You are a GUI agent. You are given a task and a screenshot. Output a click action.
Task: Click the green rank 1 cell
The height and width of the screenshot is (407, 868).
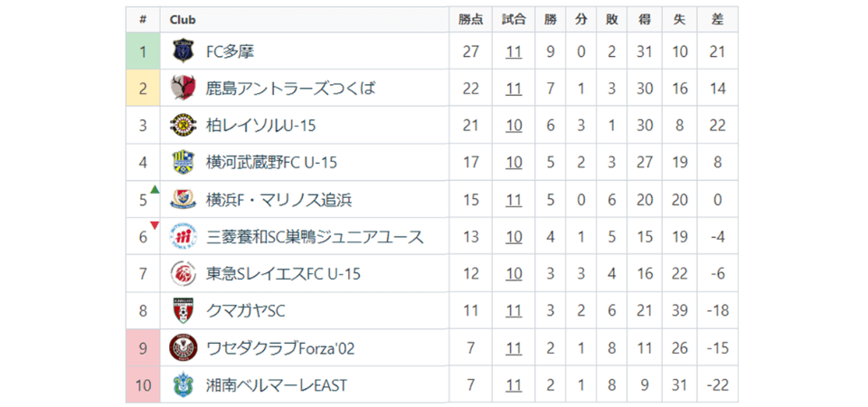pyautogui.click(x=143, y=52)
